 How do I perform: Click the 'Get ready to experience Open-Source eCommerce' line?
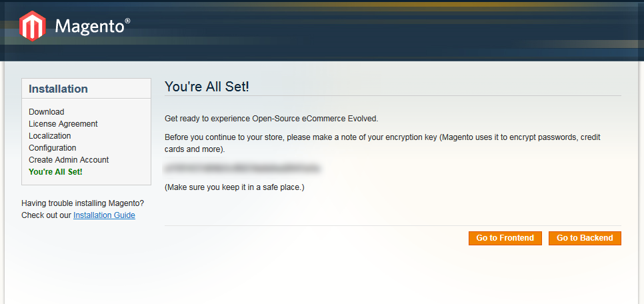pos(271,119)
